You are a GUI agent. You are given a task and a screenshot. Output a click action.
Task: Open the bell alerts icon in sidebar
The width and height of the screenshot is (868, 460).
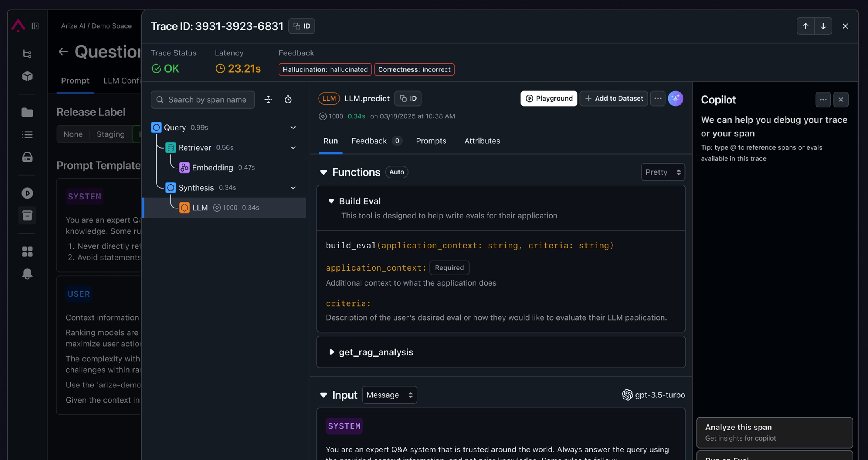[x=27, y=274]
